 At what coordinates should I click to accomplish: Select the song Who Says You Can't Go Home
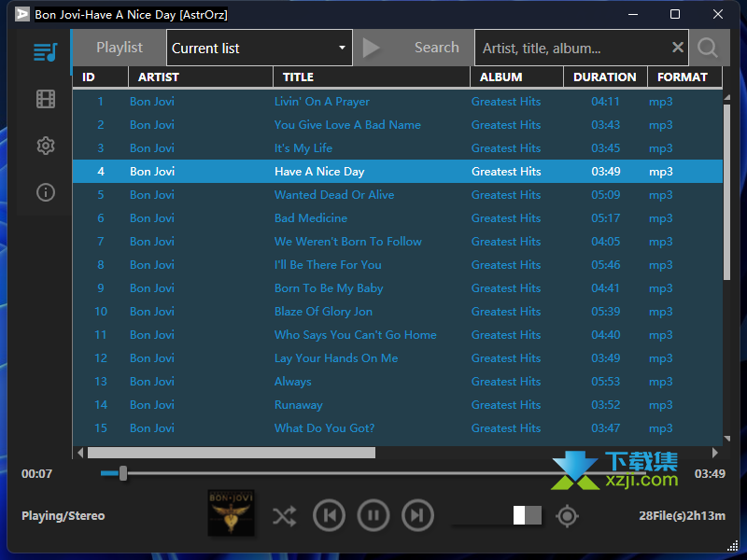click(398, 335)
